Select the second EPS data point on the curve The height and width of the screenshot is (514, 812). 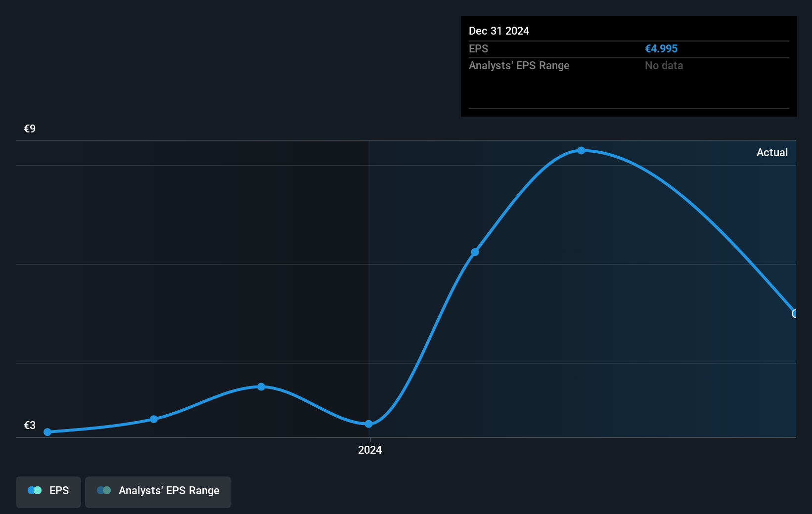[x=154, y=419]
